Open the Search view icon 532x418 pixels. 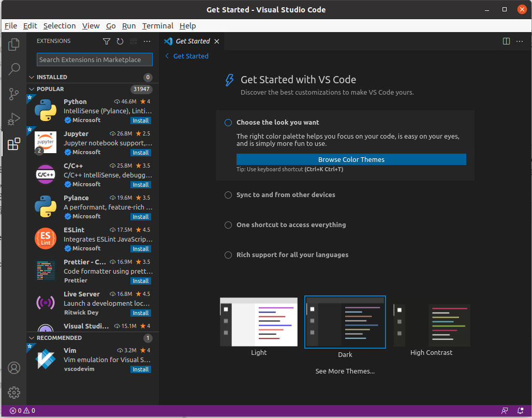pyautogui.click(x=14, y=69)
